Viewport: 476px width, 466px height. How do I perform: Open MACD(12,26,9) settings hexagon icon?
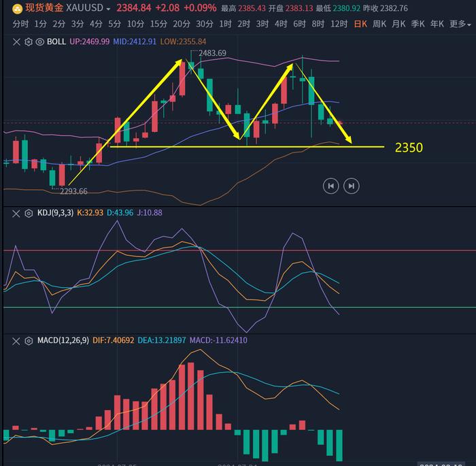(x=29, y=340)
